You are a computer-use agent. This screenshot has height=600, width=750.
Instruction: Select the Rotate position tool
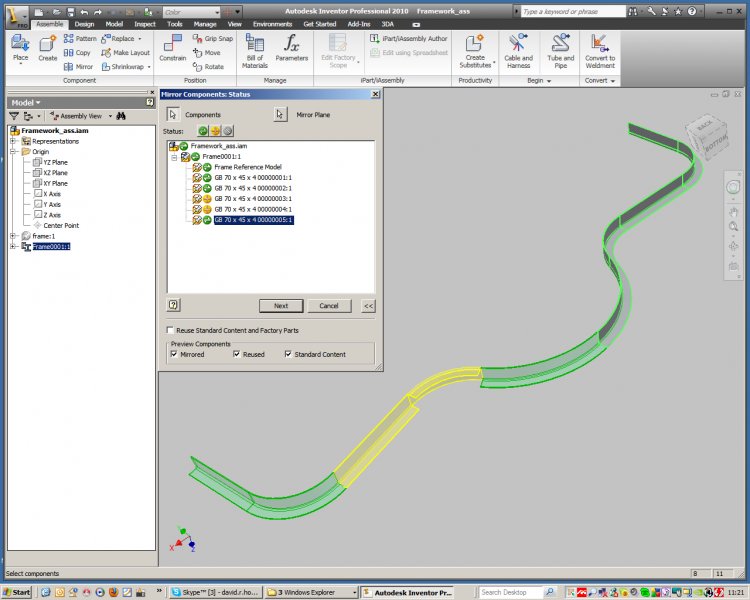[208, 67]
